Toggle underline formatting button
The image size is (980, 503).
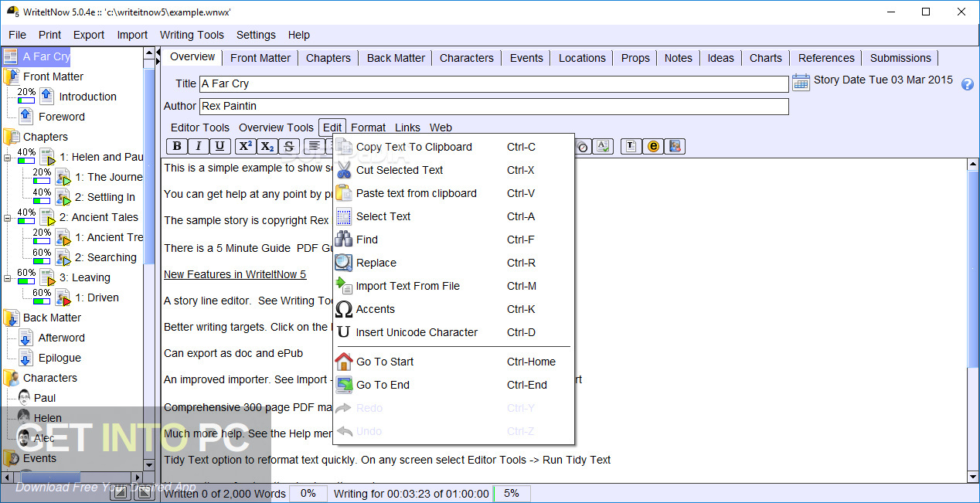(220, 146)
